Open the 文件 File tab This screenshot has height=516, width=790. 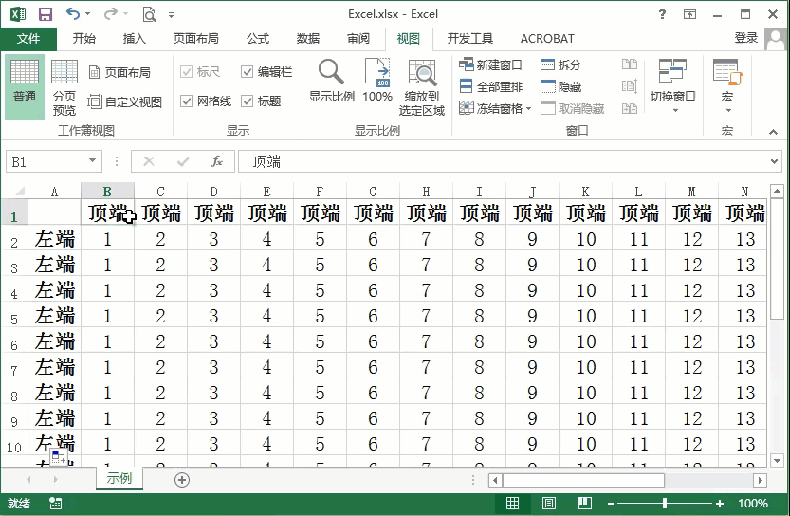(29, 39)
